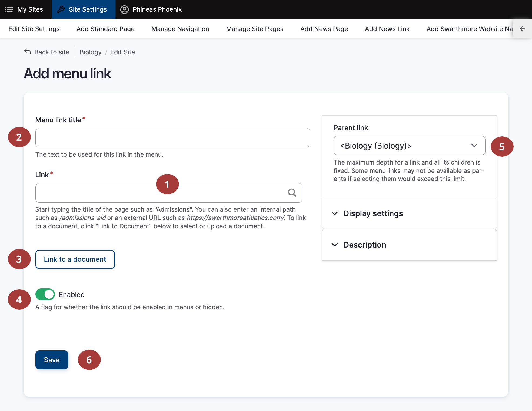
Task: Select Add News Link menu item
Action: pos(387,29)
